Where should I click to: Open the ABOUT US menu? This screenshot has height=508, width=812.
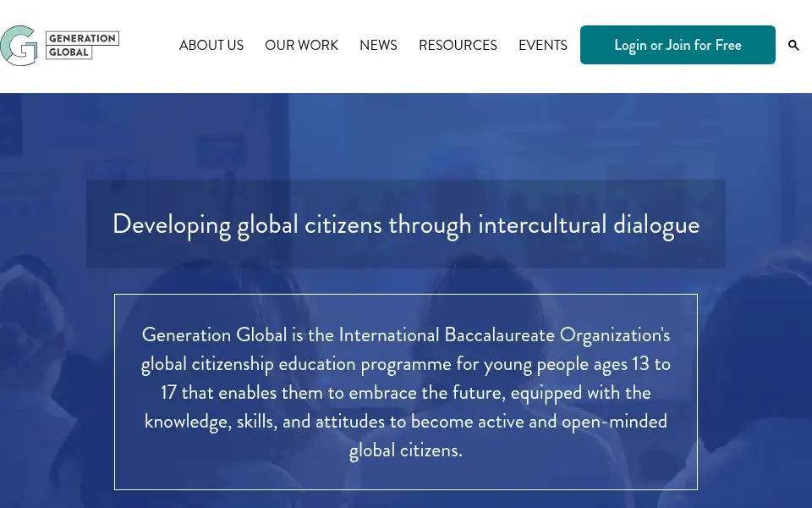pyautogui.click(x=211, y=46)
